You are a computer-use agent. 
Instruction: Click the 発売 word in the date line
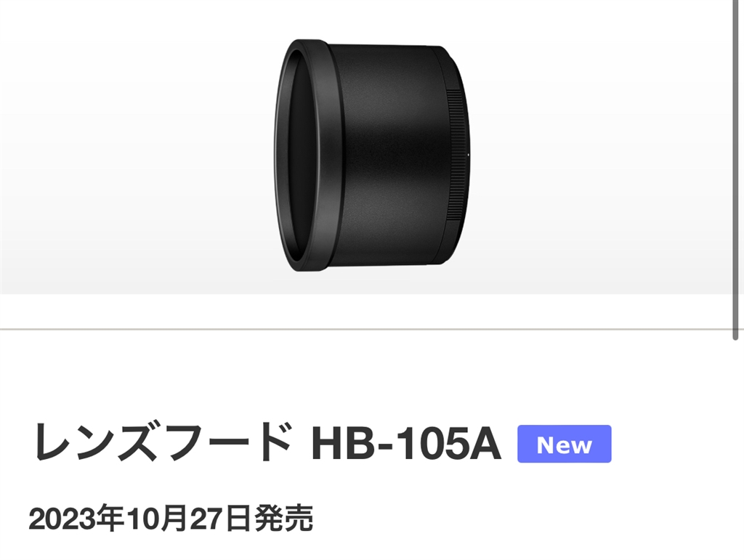284,519
